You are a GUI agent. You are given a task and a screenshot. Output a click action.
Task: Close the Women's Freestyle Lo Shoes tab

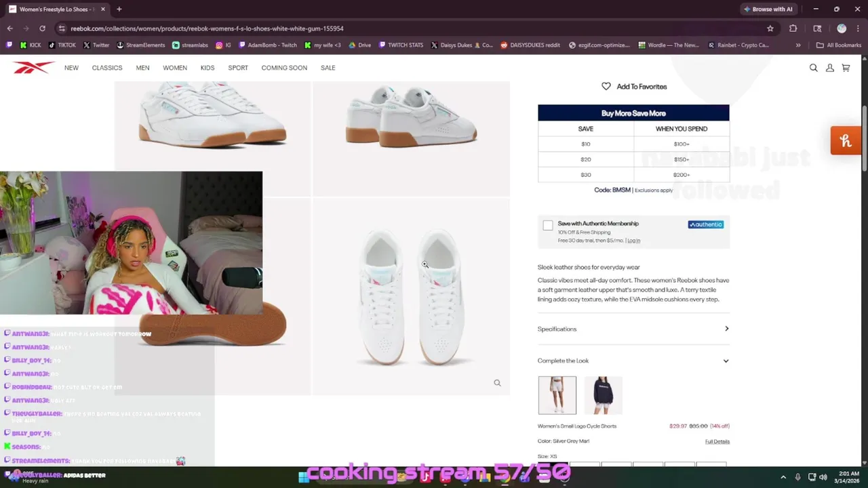103,9
